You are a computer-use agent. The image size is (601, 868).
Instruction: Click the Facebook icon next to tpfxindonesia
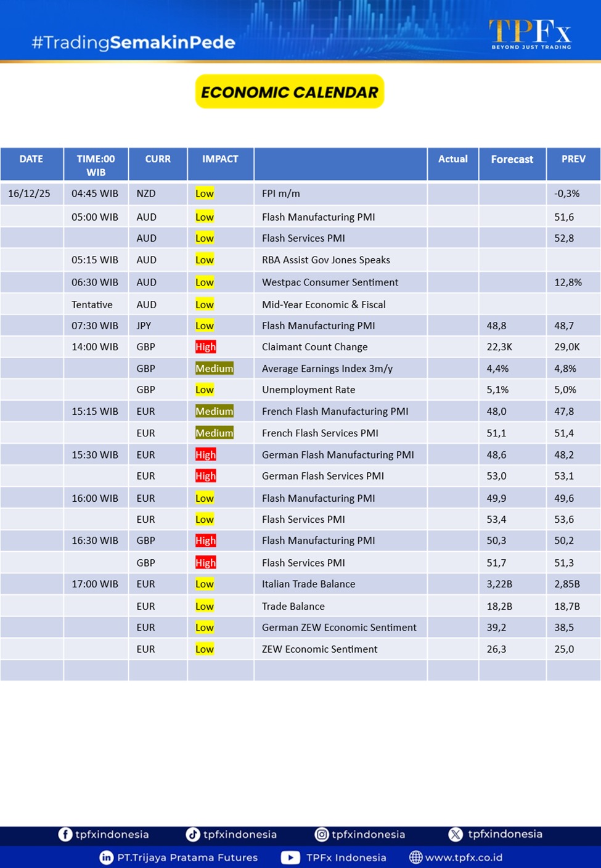(65, 834)
